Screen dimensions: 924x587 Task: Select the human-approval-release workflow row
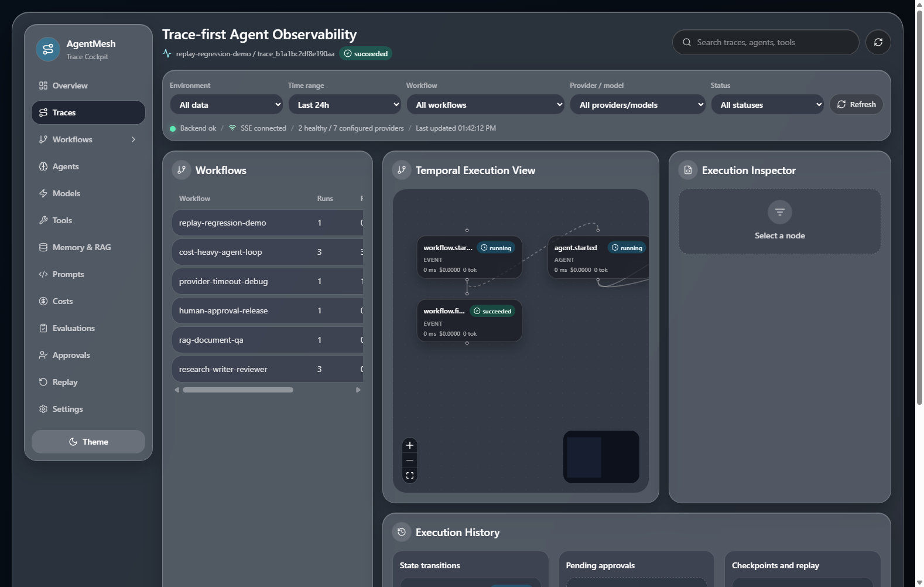click(x=268, y=310)
